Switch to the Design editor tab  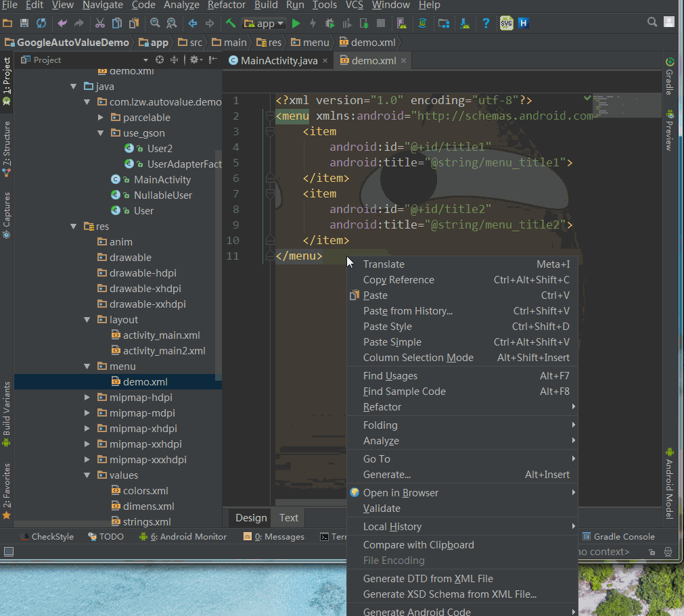pos(251,517)
